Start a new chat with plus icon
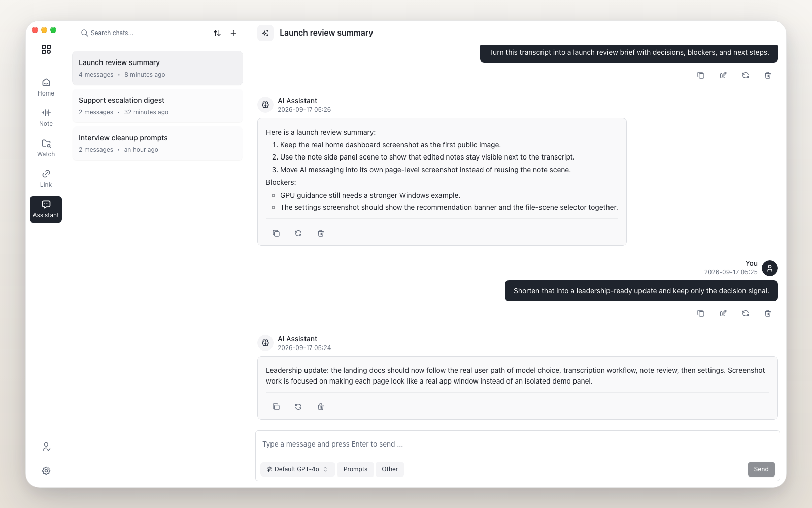Screen dimensions: 812x508 [x=233, y=33]
